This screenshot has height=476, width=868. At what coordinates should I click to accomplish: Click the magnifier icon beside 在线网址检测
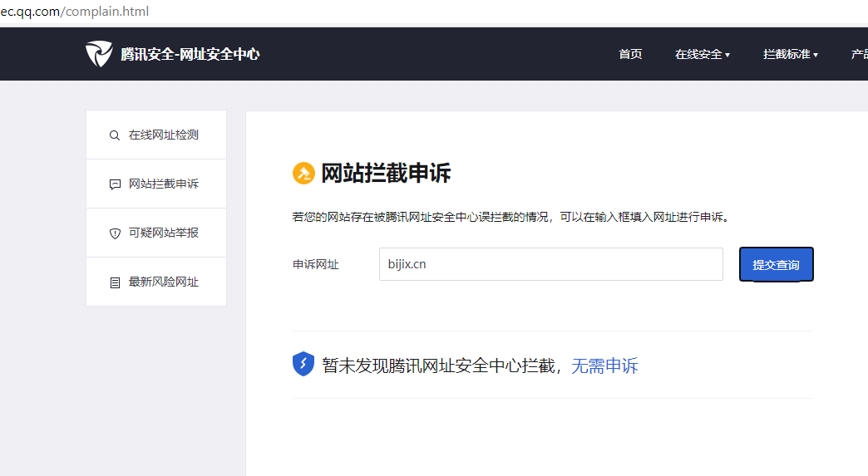pos(115,135)
